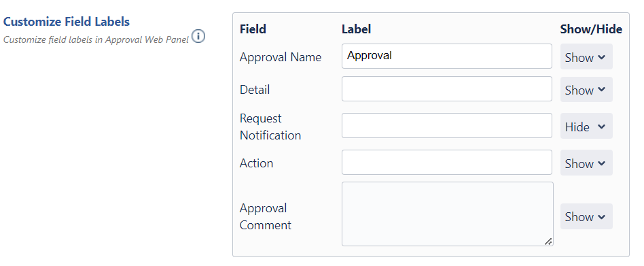The height and width of the screenshot is (266, 644).
Task: Select the Request Notification field name text
Action: pos(270,127)
